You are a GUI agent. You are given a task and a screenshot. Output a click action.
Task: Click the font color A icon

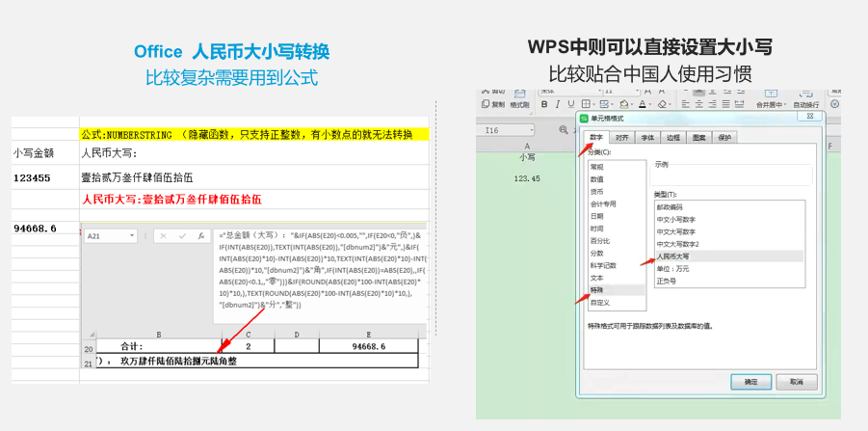642,104
